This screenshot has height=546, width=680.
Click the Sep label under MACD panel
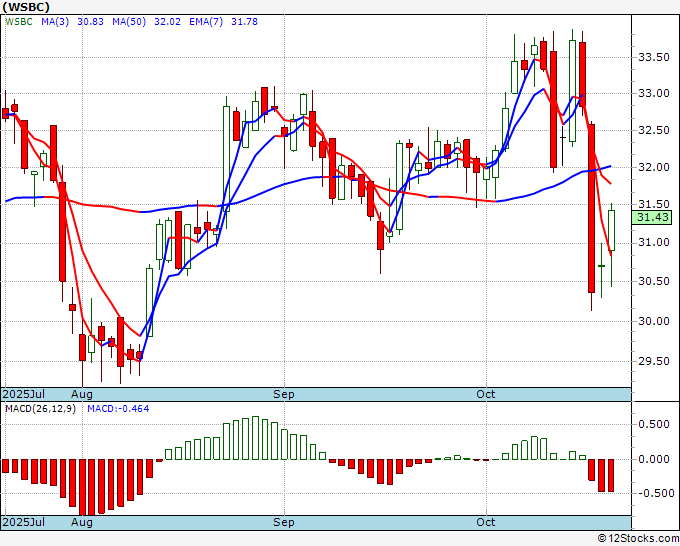[x=284, y=522]
